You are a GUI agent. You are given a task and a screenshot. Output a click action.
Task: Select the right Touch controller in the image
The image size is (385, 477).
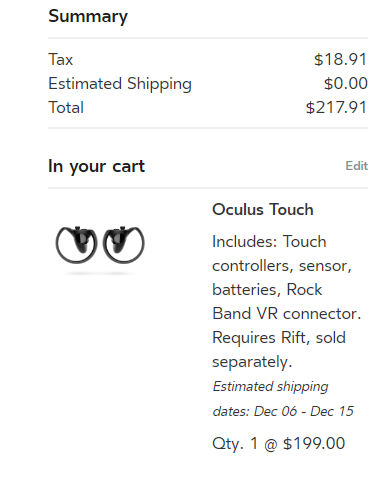[x=124, y=245]
